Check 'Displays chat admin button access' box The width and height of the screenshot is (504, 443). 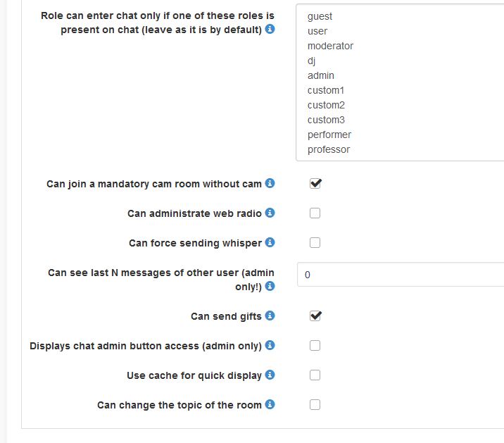tap(315, 345)
